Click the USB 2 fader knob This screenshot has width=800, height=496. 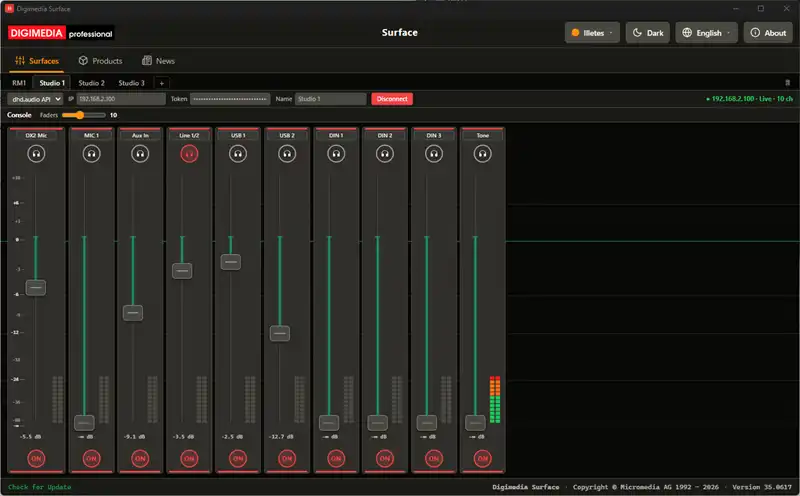[280, 333]
